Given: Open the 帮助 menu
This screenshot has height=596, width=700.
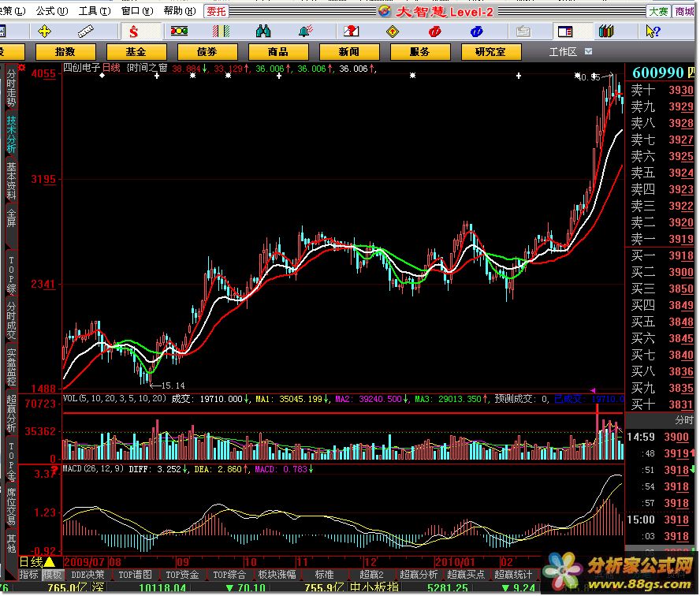Looking at the screenshot, I should 180,11.
